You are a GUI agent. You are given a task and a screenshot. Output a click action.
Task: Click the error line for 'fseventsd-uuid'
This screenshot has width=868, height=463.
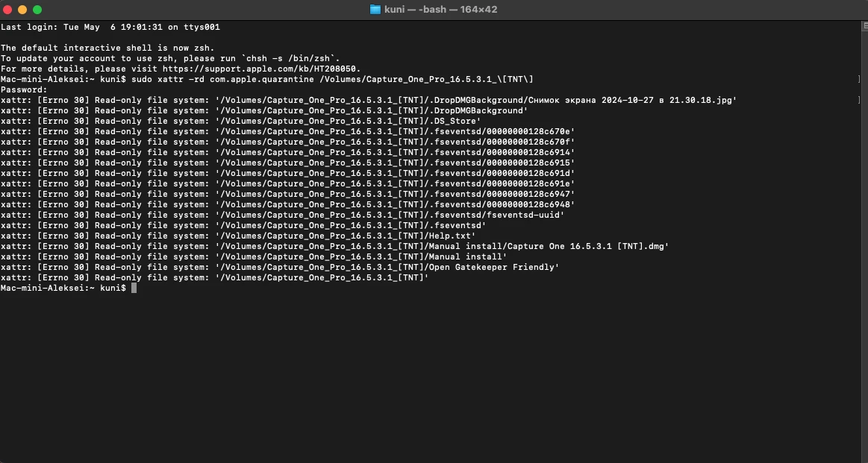pyautogui.click(x=282, y=215)
